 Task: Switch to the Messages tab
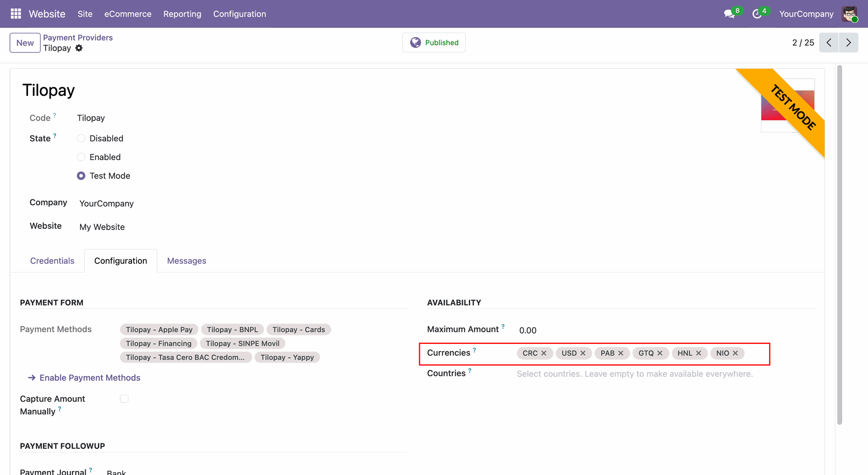(187, 261)
